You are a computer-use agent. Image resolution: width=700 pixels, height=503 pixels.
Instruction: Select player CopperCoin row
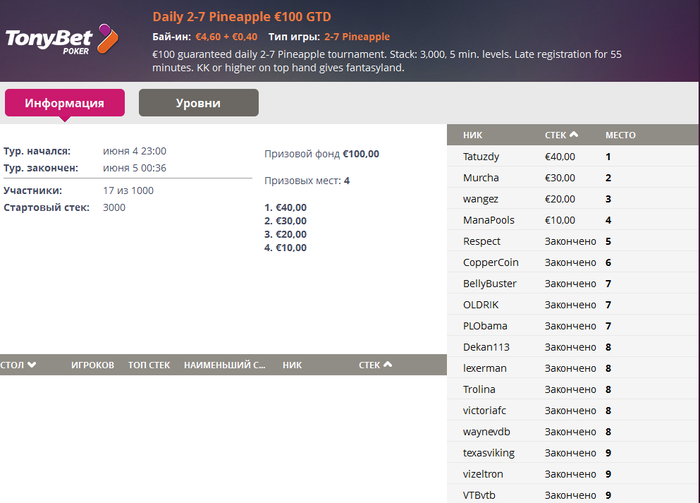click(572, 262)
